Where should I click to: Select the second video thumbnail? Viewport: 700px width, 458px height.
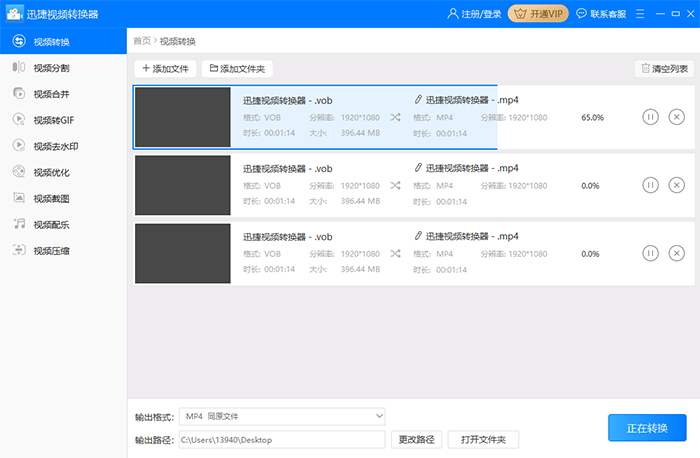tap(183, 185)
